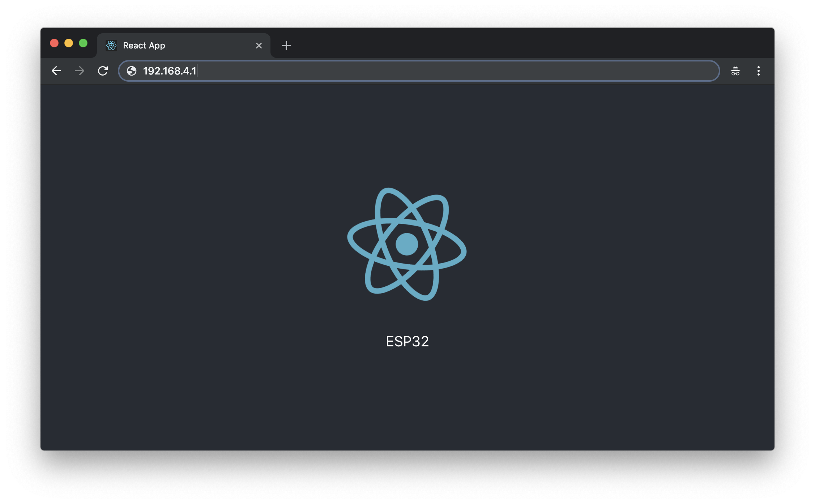Image resolution: width=815 pixels, height=504 pixels.
Task: View site information via globe icon
Action: 132,71
